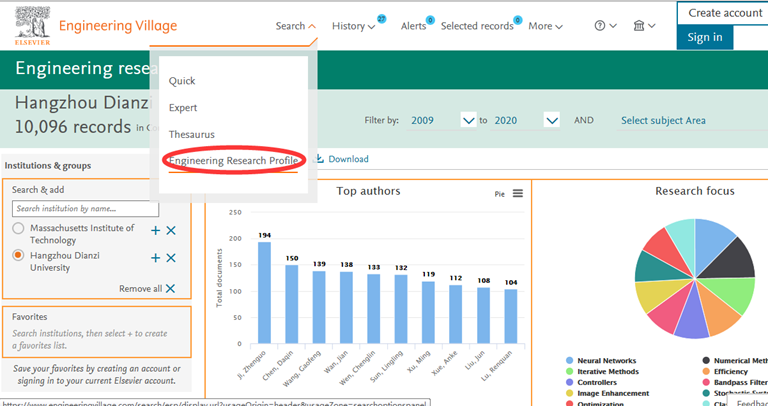Click the Top authors chart title
This screenshot has width=768, height=406.
[x=368, y=191]
